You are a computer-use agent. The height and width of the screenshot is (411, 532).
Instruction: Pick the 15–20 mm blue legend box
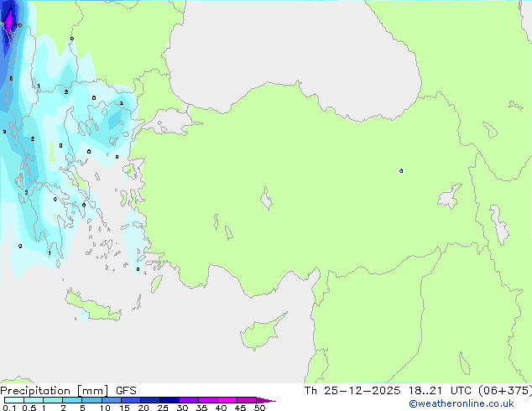click(x=131, y=400)
